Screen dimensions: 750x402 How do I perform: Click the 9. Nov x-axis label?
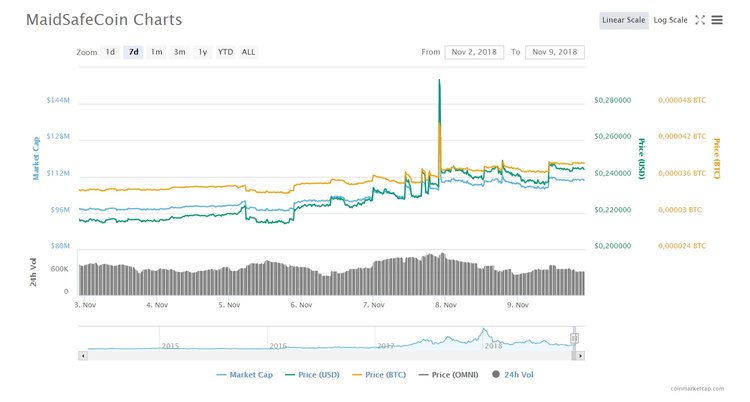[518, 305]
